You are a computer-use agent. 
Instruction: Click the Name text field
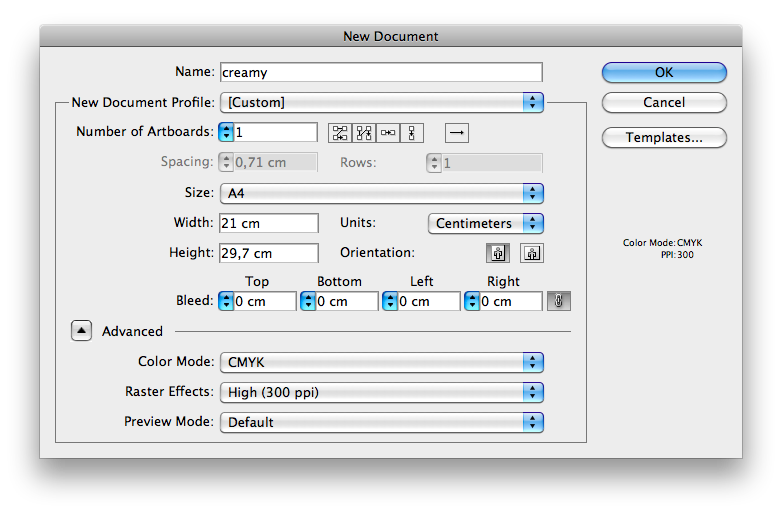click(381, 72)
